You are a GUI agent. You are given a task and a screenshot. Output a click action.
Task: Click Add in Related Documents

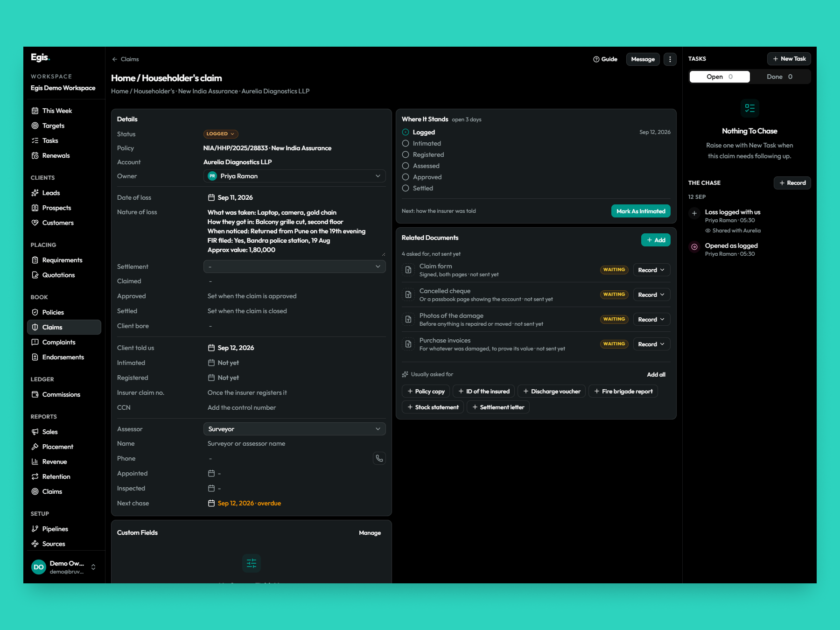656,240
